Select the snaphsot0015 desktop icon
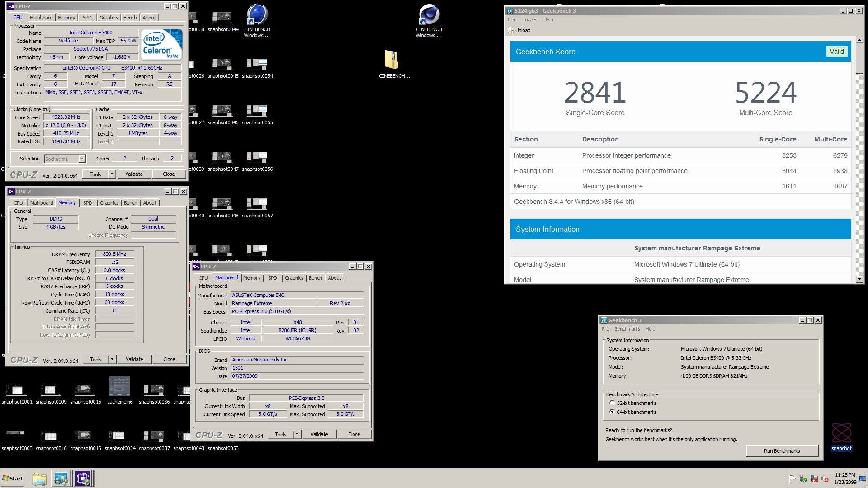Image resolution: width=868 pixels, height=488 pixels. tap(85, 393)
